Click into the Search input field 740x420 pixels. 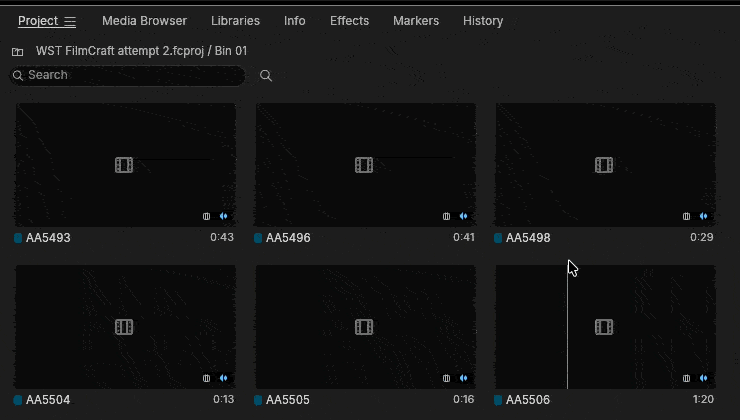click(x=127, y=76)
